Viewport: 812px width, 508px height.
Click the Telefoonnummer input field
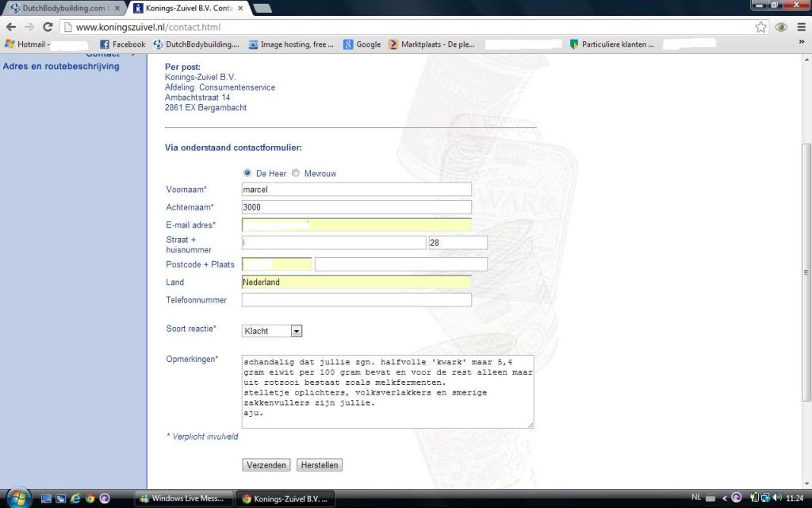pyautogui.click(x=356, y=300)
